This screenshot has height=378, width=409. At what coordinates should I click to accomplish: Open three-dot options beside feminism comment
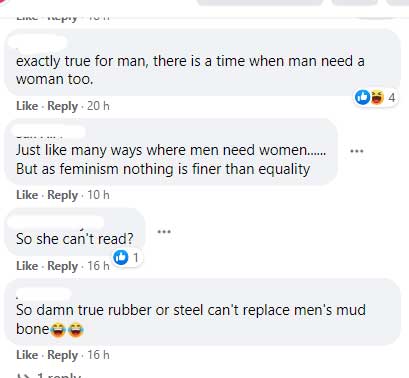point(357,151)
